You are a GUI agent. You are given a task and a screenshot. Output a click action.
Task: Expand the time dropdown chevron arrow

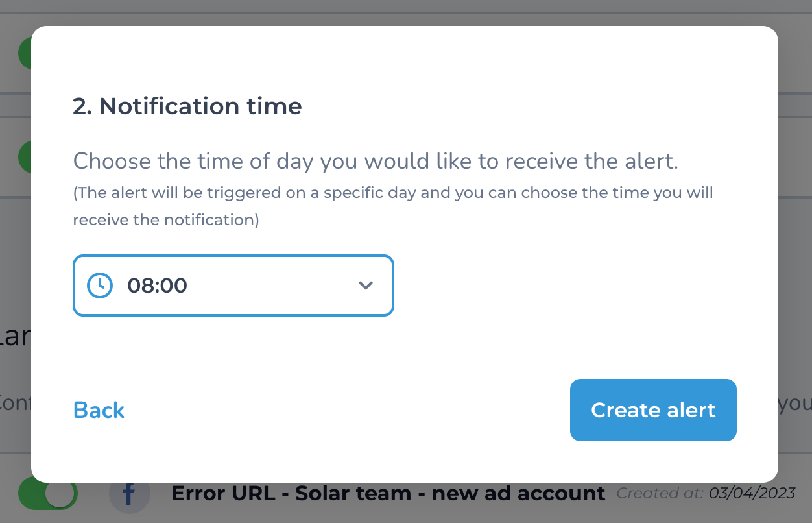click(366, 286)
